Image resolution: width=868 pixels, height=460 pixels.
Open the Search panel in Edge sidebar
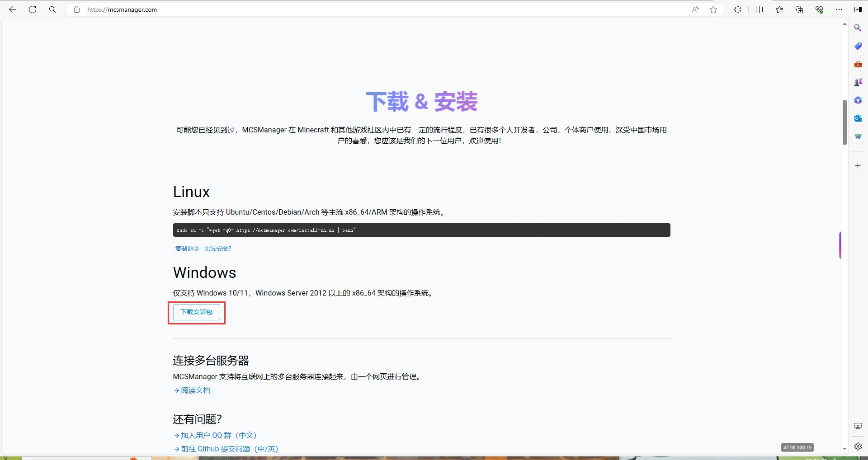click(x=858, y=28)
